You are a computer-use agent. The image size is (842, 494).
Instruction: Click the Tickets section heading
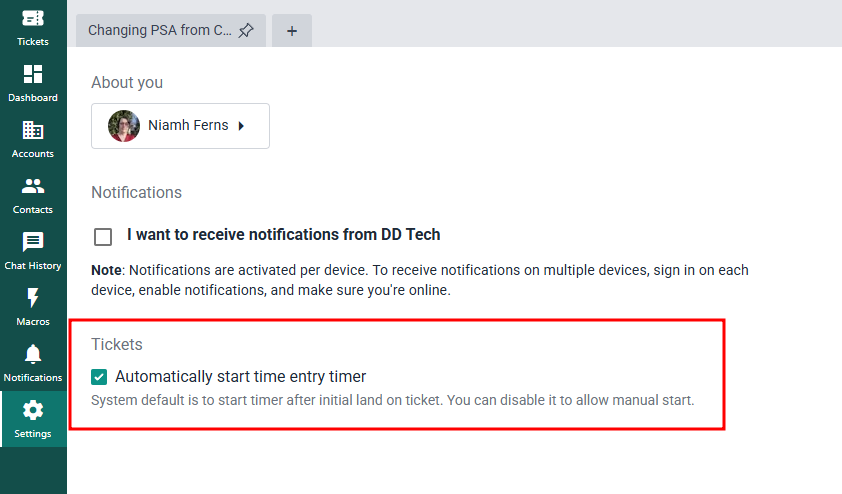[x=117, y=344]
